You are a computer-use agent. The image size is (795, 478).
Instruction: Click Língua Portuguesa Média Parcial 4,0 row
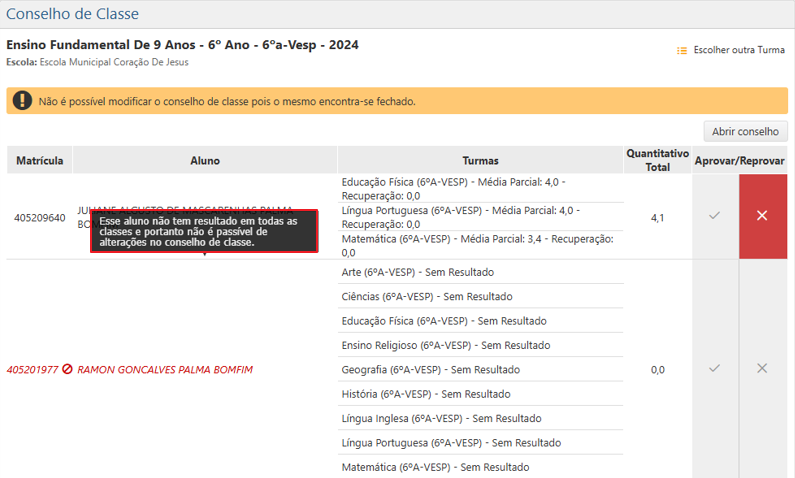pos(480,217)
